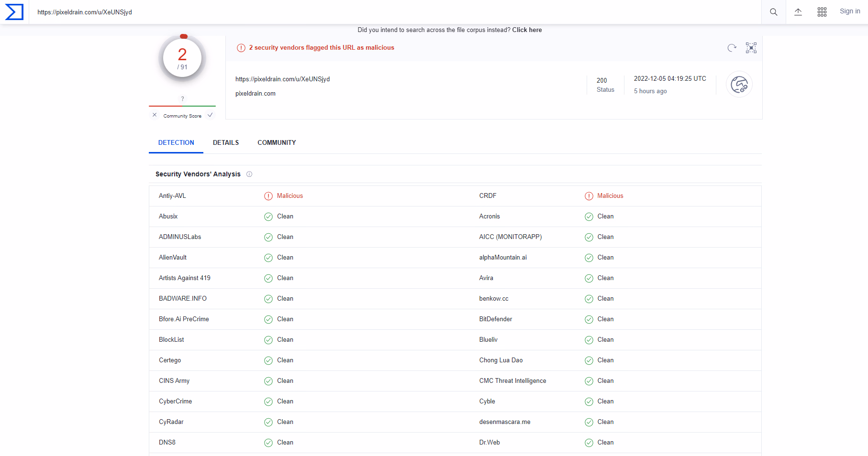Image resolution: width=868 pixels, height=456 pixels.
Task: Follow the "Click here" file corpus link
Action: tap(527, 30)
